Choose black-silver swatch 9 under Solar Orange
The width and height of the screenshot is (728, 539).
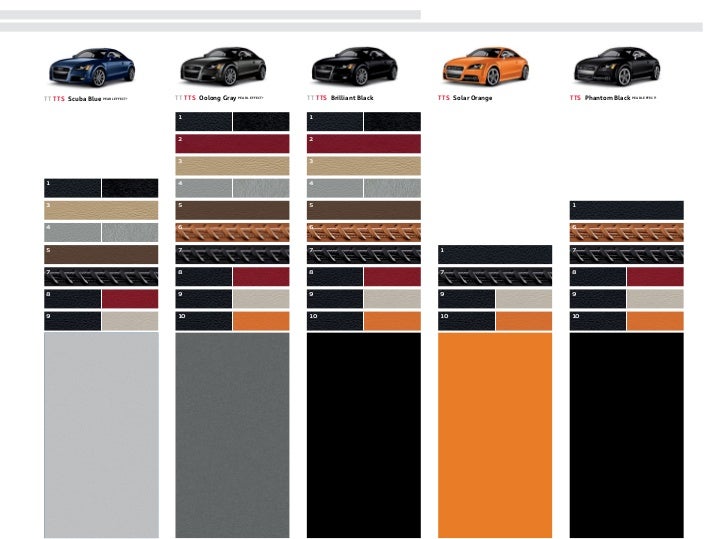(495, 299)
